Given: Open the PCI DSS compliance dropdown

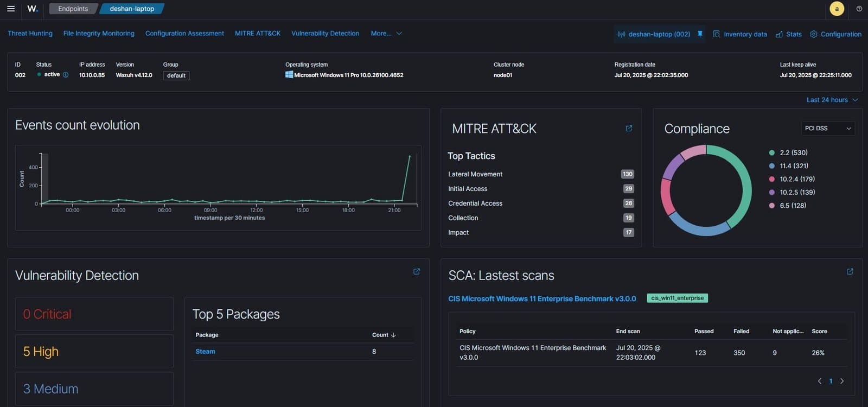Looking at the screenshot, I should (828, 129).
